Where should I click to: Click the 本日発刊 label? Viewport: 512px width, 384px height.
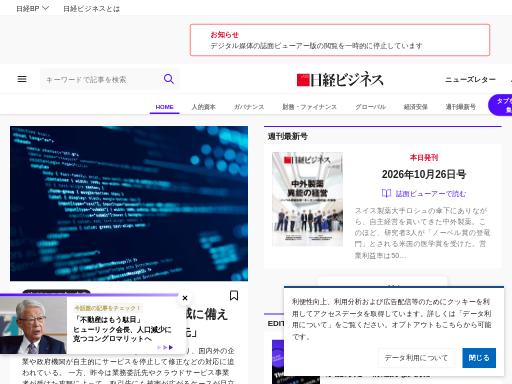(x=424, y=157)
